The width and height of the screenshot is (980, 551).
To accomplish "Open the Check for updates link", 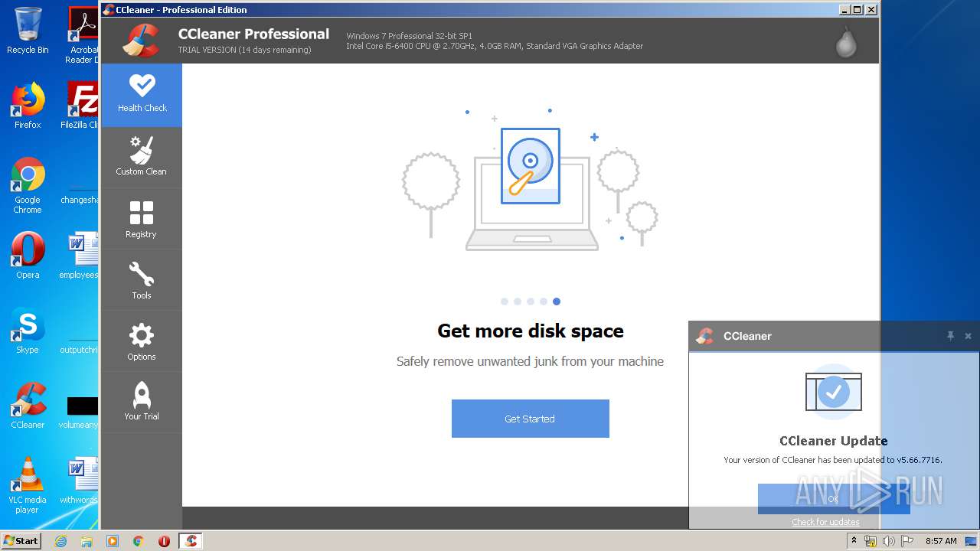I will pos(825,522).
